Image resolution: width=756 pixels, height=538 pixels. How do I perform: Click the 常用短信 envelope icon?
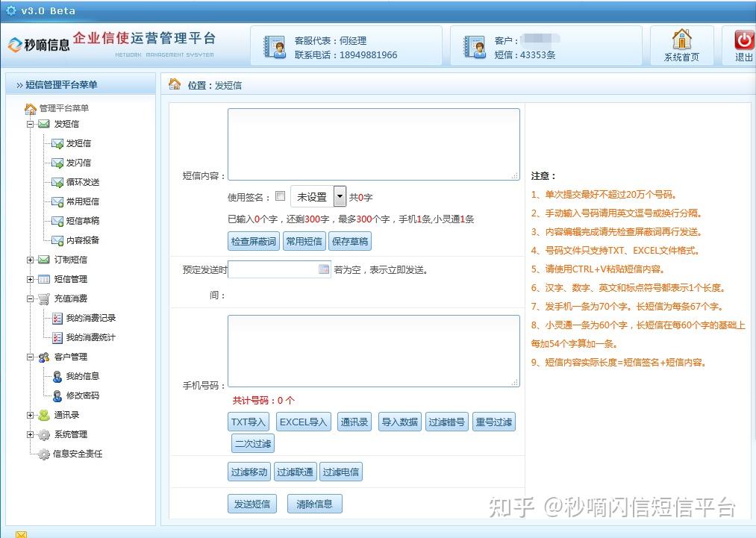click(x=57, y=201)
